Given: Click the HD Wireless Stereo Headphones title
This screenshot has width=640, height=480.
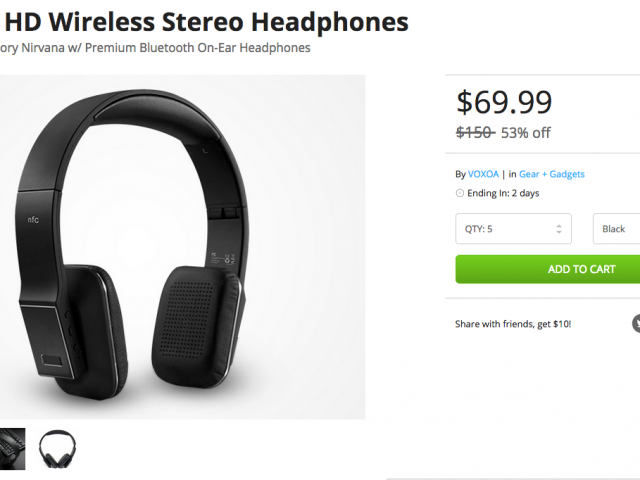Looking at the screenshot, I should click(208, 21).
